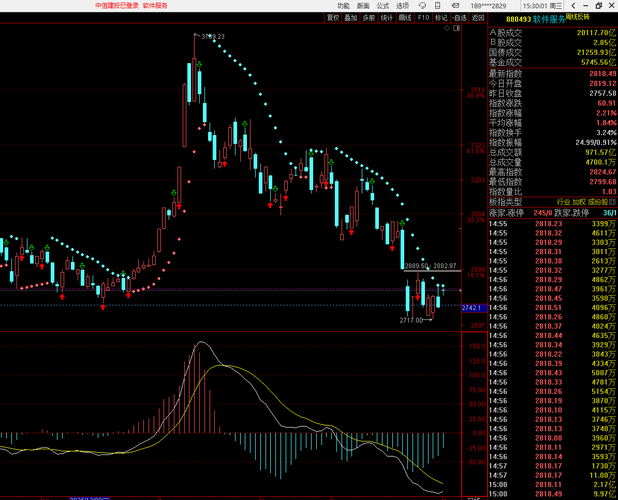Open the mail envelope icon
618x500 pixels.
(455, 6)
